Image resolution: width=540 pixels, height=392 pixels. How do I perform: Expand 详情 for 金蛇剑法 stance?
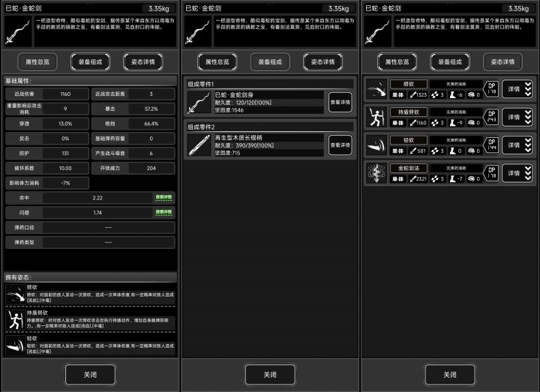(x=517, y=173)
